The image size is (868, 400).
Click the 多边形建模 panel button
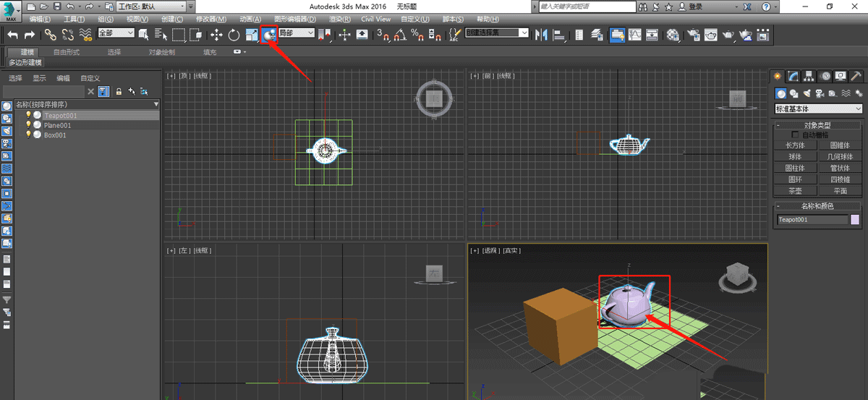(25, 63)
